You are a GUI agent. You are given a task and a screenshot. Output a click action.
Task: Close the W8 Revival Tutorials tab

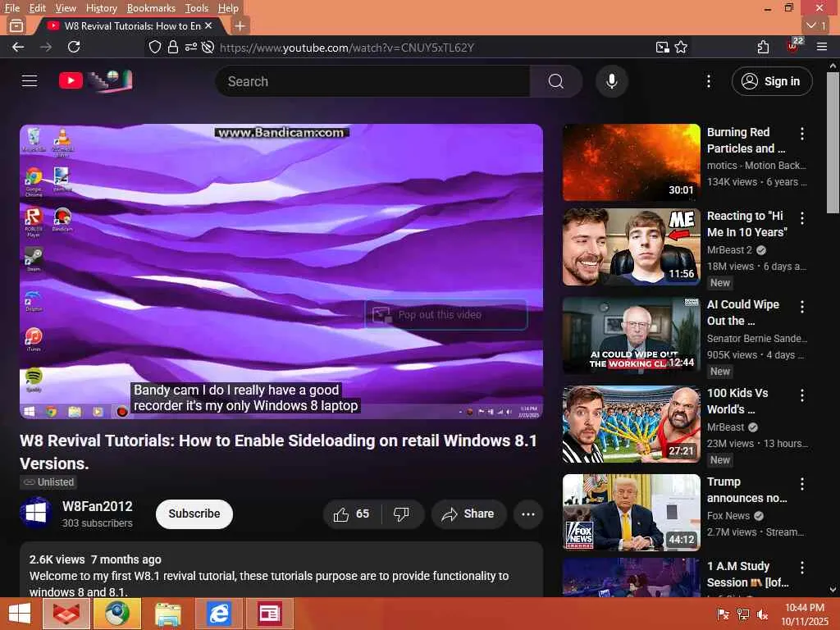(x=208, y=25)
